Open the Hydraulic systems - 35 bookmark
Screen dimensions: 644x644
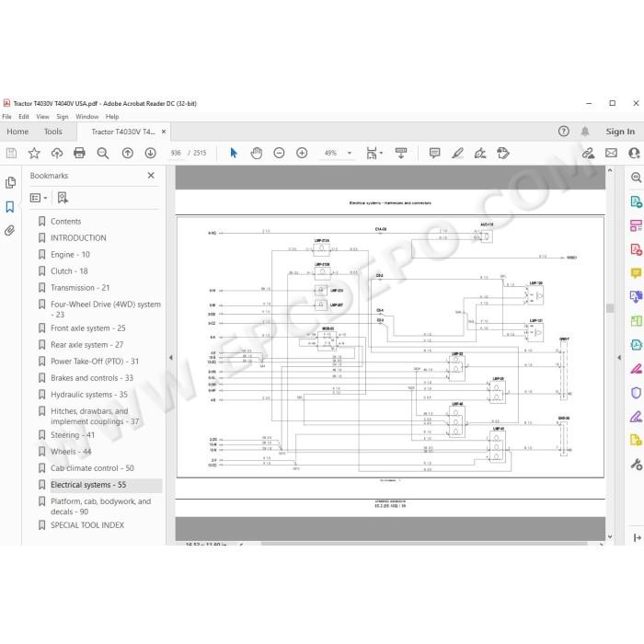point(89,395)
